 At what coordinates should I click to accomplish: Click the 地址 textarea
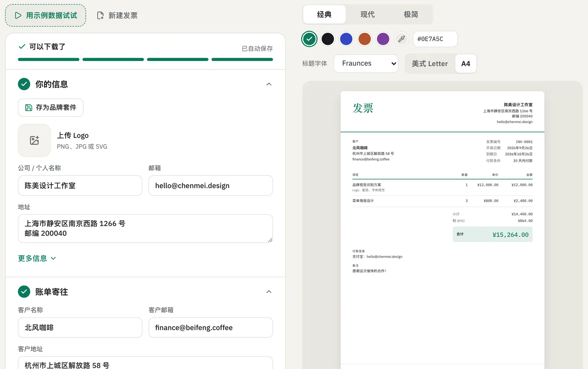(145, 229)
